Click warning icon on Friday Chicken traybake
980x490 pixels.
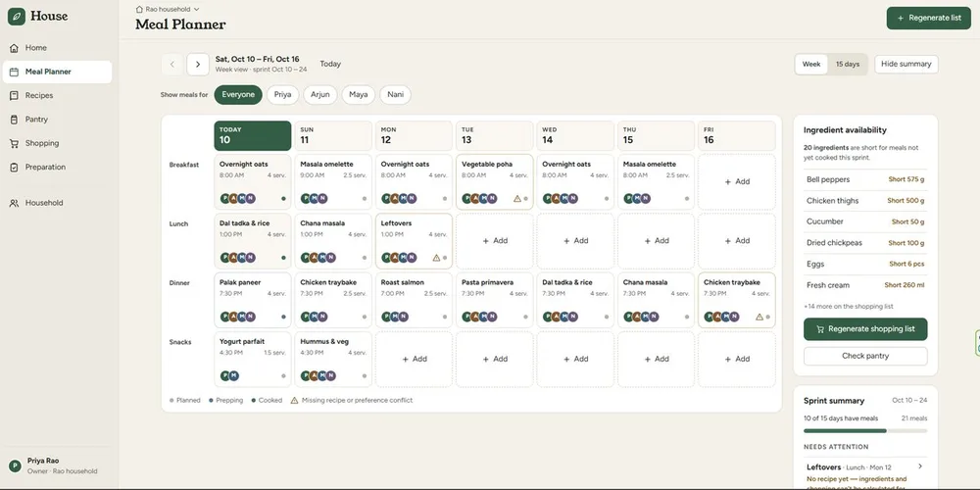[x=759, y=317]
